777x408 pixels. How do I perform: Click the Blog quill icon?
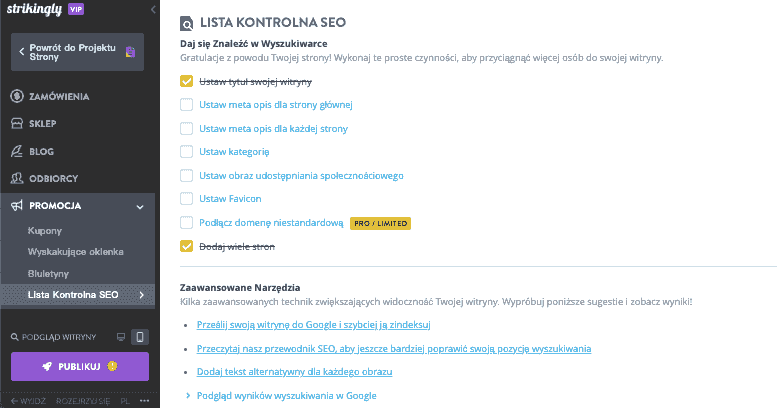(17, 151)
